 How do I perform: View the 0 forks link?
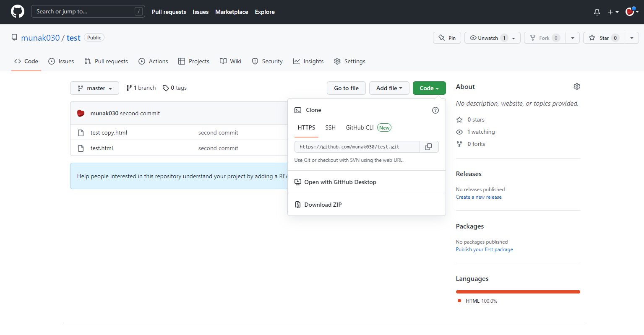click(x=471, y=144)
